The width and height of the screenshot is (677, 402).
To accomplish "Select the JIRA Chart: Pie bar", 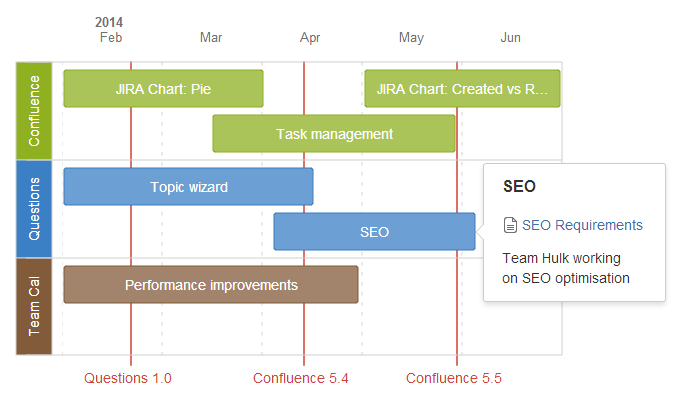I will tap(163, 89).
